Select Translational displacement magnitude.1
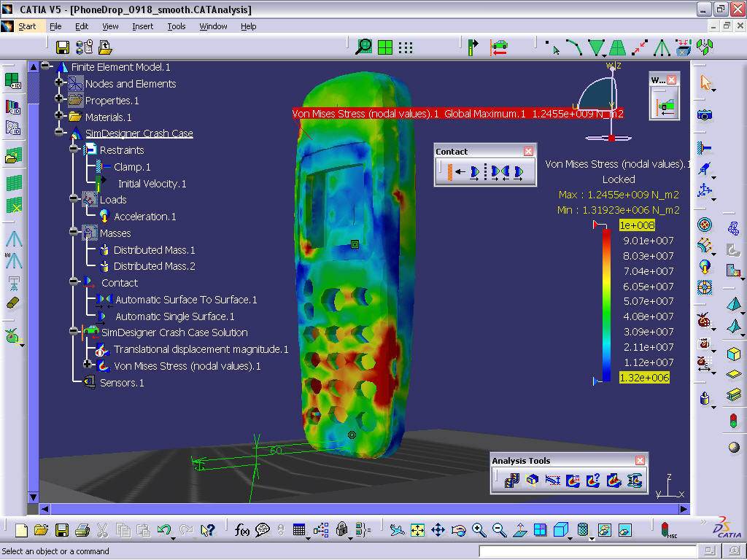The image size is (747, 560). coord(201,349)
